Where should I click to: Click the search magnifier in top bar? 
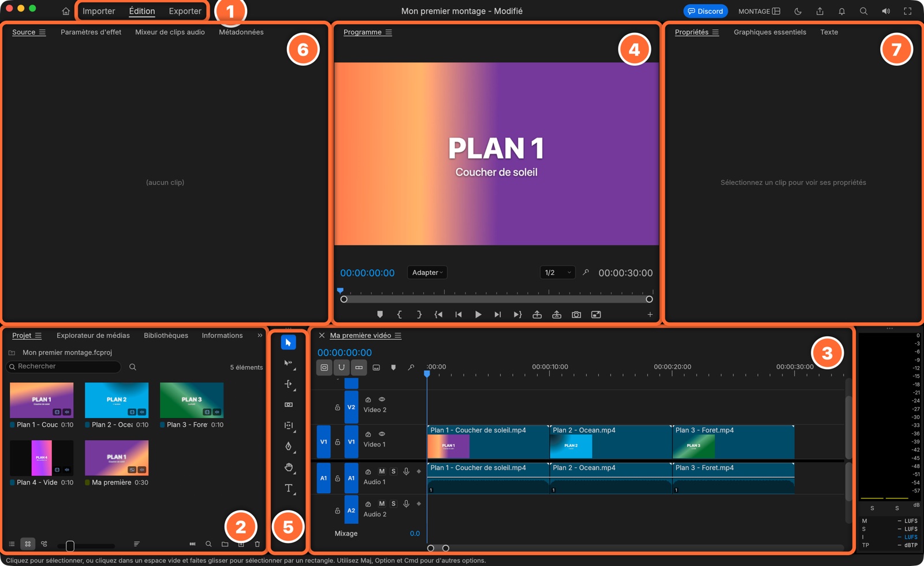863,11
